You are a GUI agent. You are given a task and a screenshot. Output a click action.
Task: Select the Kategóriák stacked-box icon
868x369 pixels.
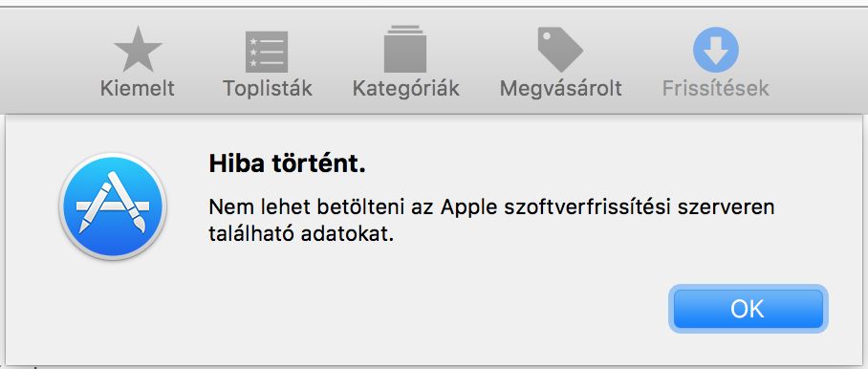coord(405,50)
